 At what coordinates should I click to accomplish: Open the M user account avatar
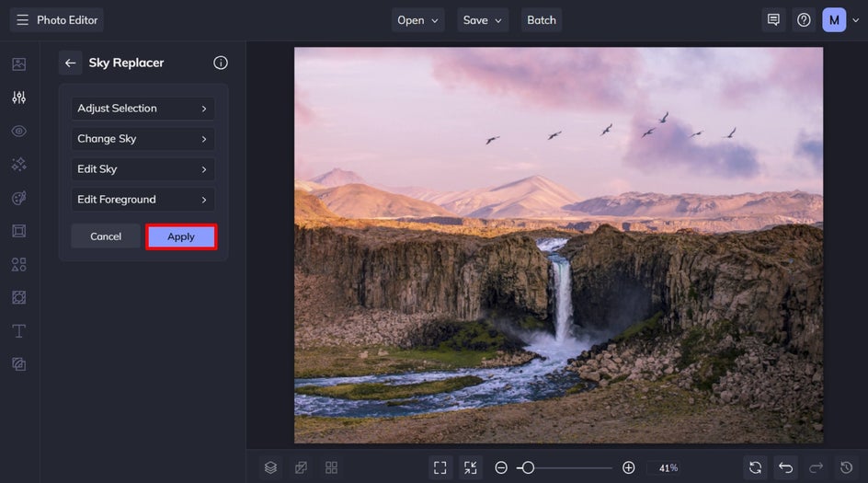pos(834,20)
